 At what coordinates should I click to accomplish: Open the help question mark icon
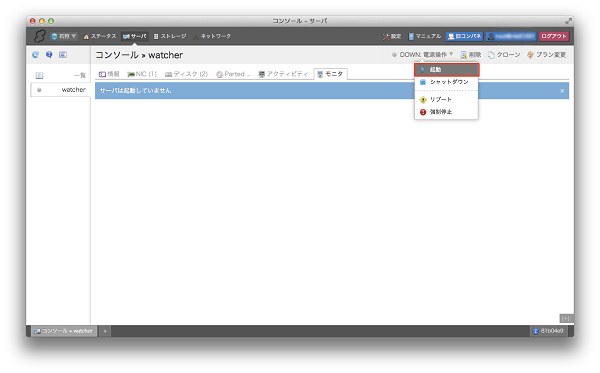point(49,55)
